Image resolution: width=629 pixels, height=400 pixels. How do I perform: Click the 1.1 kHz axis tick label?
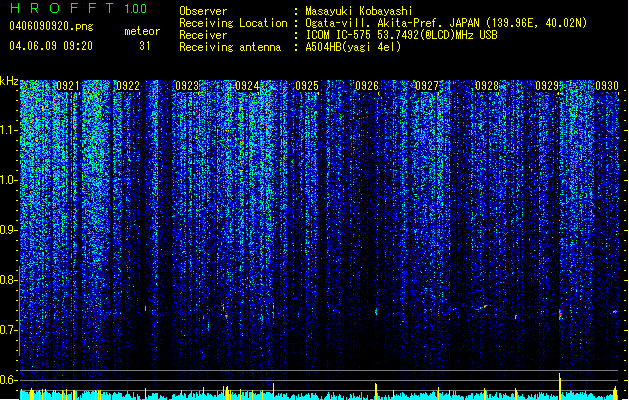pos(9,130)
